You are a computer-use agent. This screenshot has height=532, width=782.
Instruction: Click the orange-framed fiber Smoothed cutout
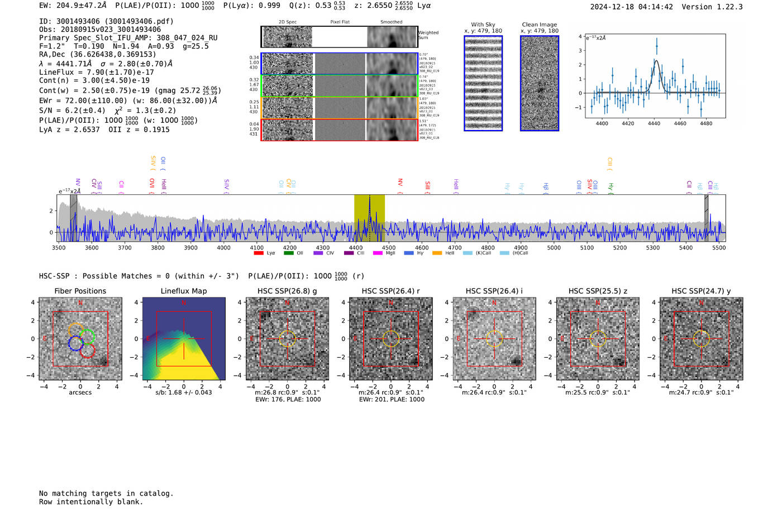point(392,108)
